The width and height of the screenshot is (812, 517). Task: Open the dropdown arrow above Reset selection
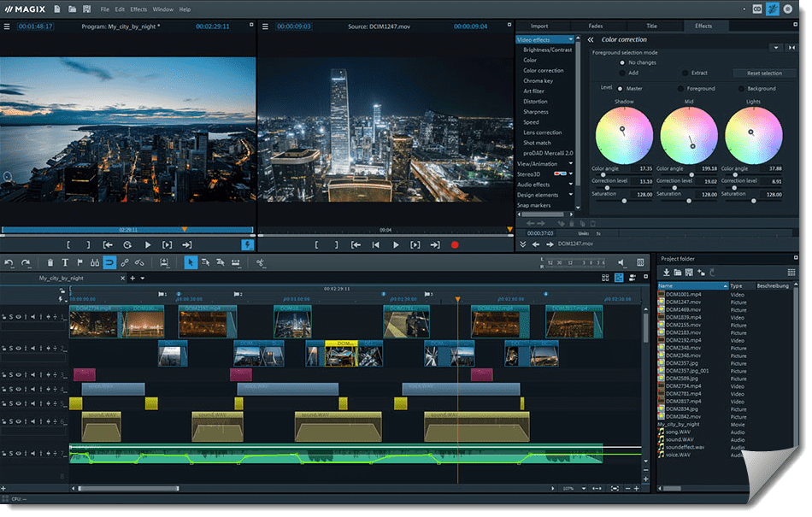click(x=776, y=48)
